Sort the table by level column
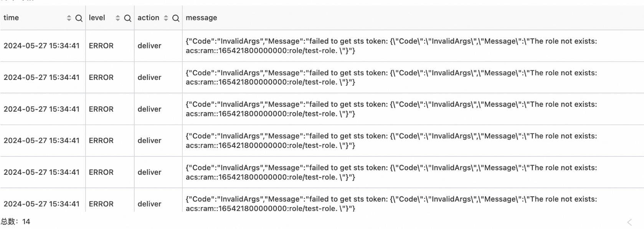 click(x=118, y=18)
